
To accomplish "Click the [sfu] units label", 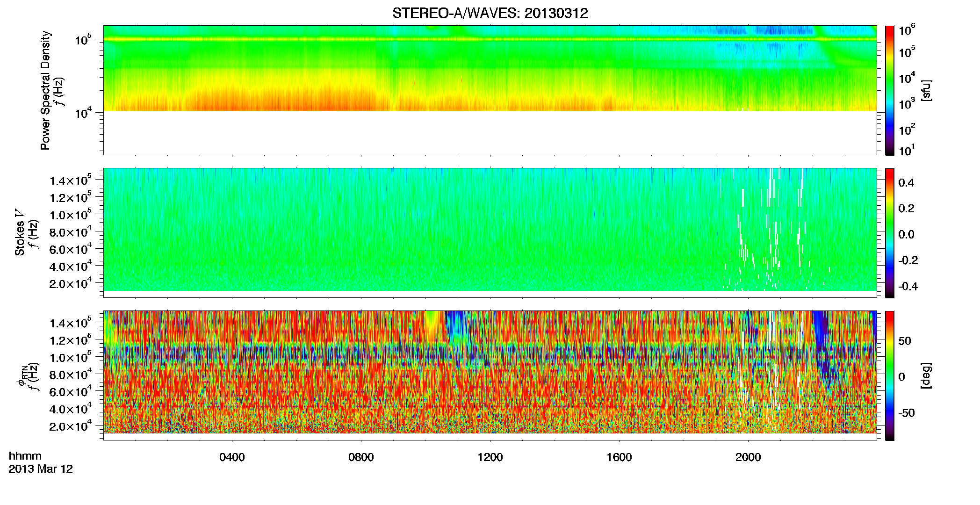I will click(926, 90).
